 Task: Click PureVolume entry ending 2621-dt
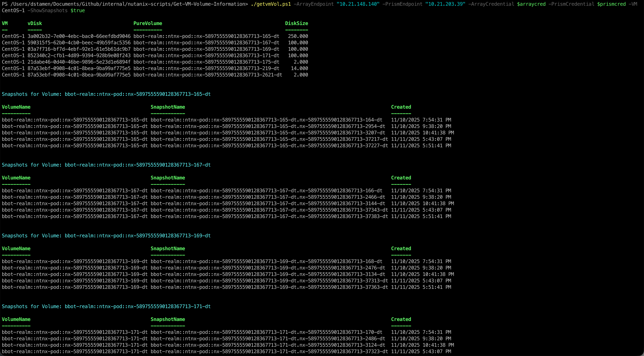coord(208,75)
